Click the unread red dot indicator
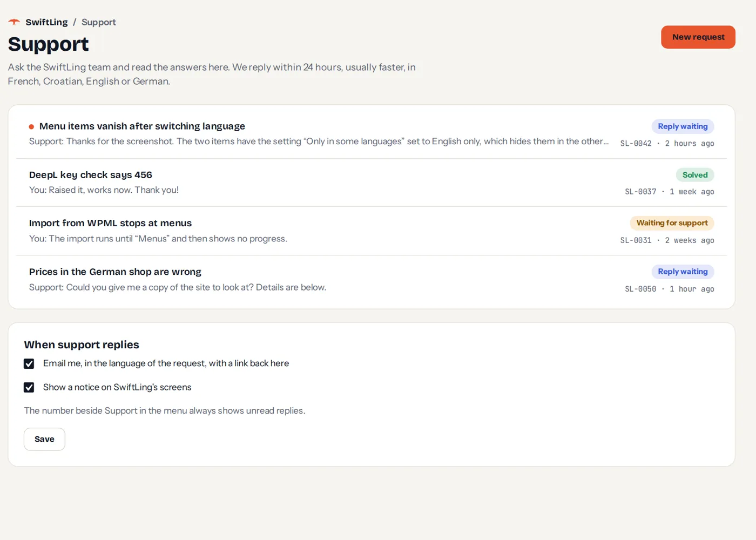The height and width of the screenshot is (540, 756). (x=31, y=127)
